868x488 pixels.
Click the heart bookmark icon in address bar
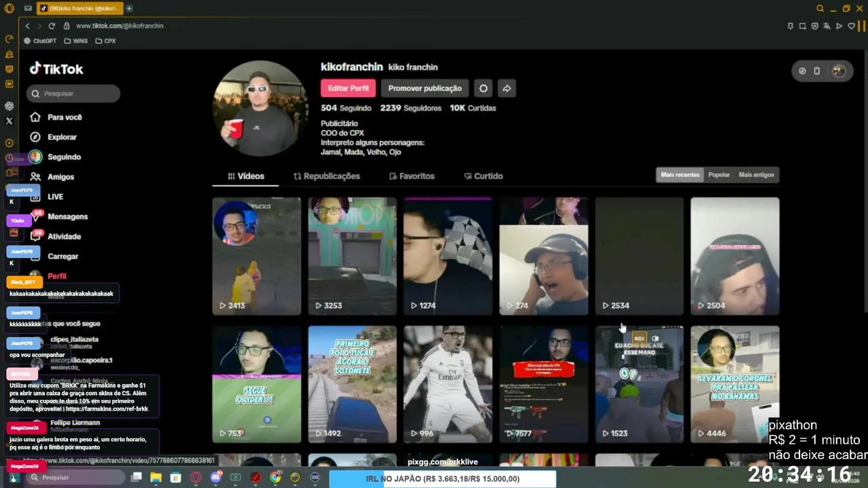click(851, 26)
